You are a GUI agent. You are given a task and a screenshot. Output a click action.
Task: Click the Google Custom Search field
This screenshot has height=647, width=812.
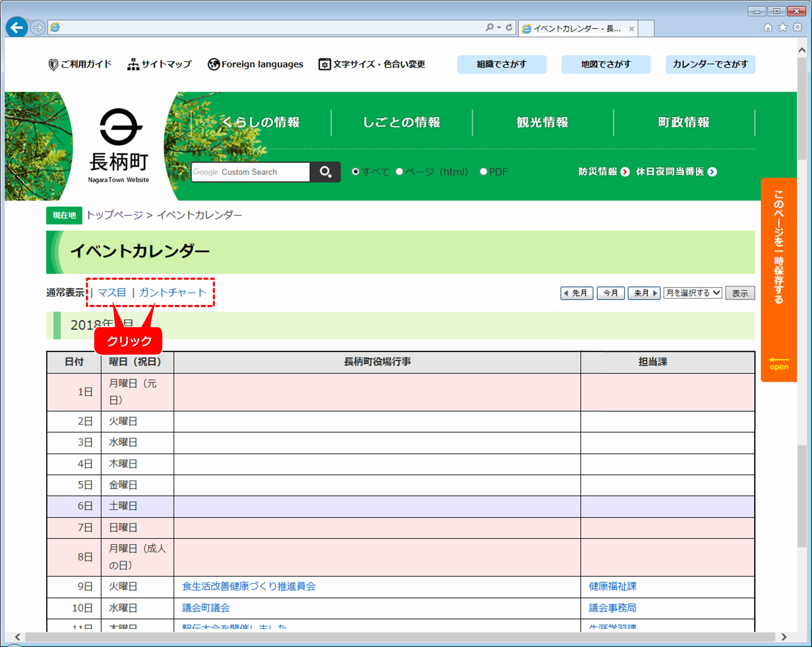(x=250, y=172)
